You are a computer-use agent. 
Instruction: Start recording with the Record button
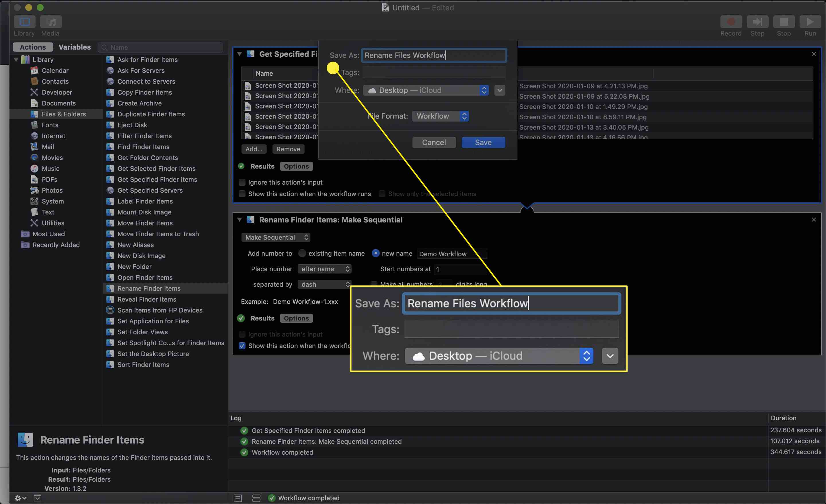(731, 22)
